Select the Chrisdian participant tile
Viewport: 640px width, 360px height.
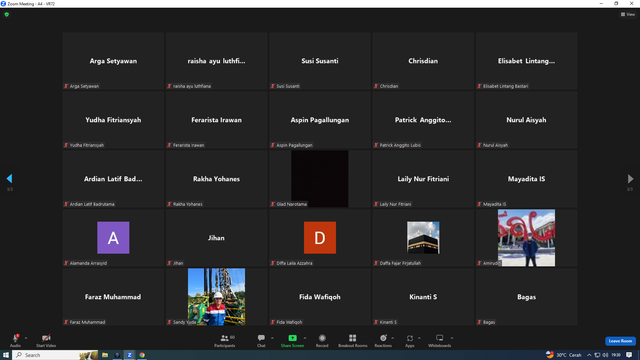[423, 61]
